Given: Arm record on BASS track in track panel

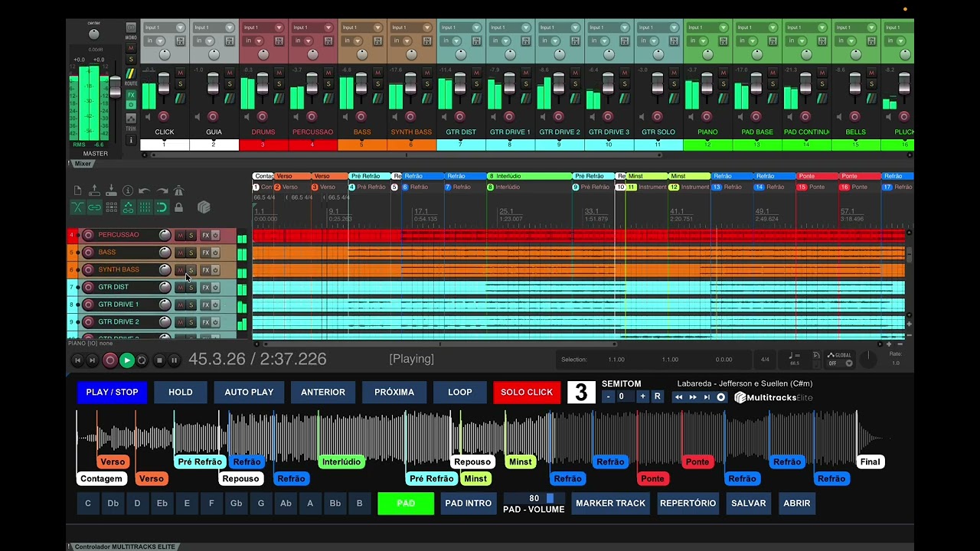Looking at the screenshot, I should (88, 253).
